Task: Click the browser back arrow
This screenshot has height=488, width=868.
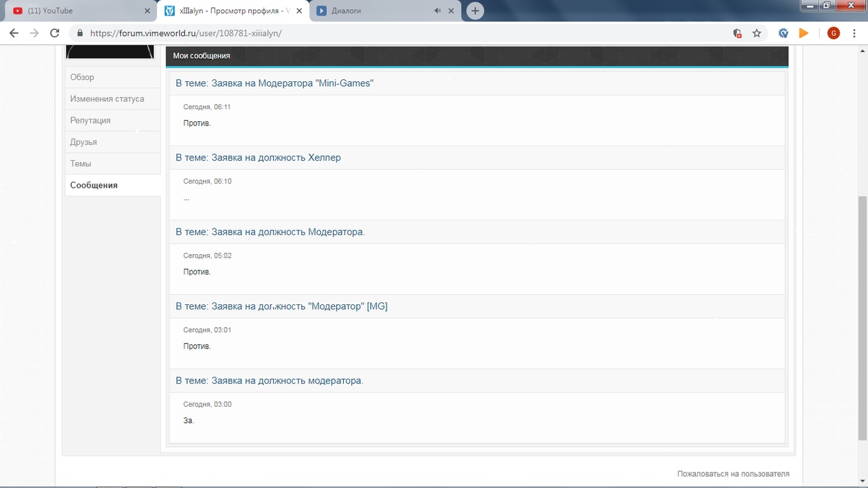Action: (x=14, y=33)
